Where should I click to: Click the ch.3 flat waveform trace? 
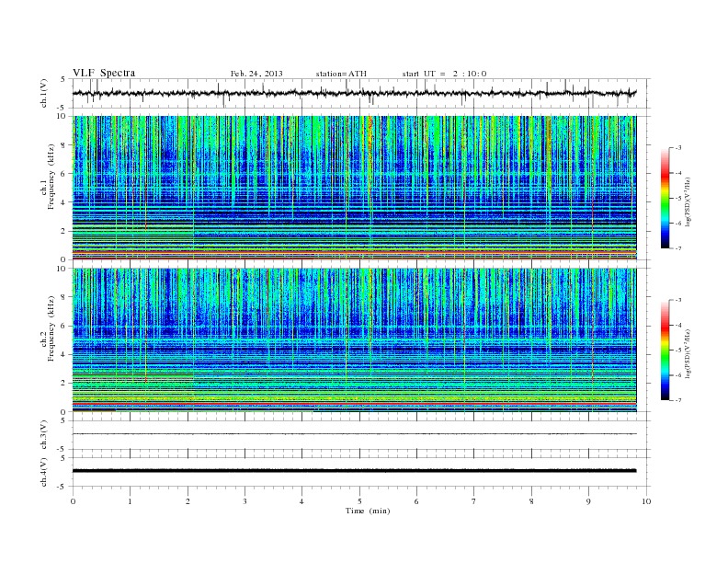354,434
